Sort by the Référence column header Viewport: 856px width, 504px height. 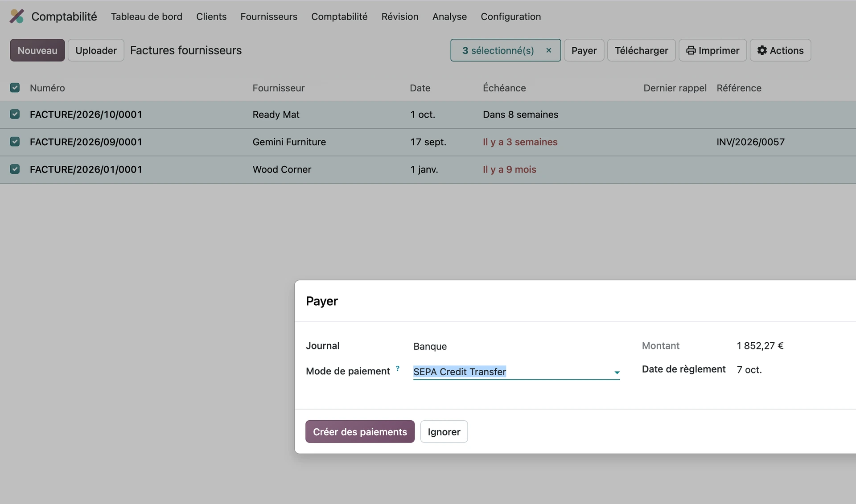point(739,88)
